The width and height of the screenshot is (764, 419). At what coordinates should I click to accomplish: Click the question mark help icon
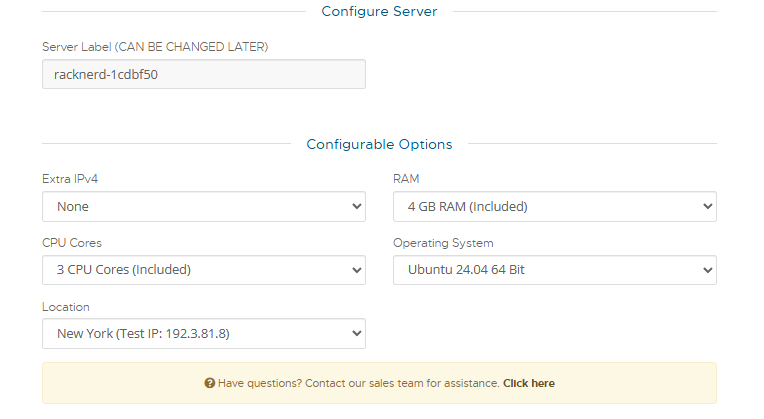pyautogui.click(x=210, y=383)
